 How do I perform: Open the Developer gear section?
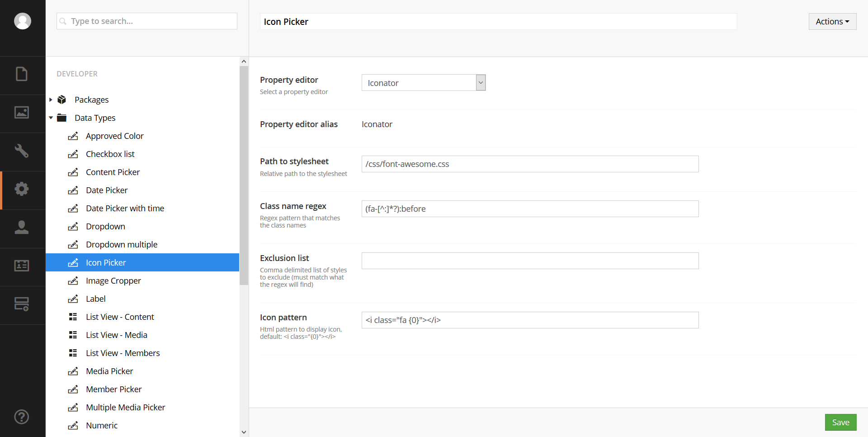(x=22, y=189)
